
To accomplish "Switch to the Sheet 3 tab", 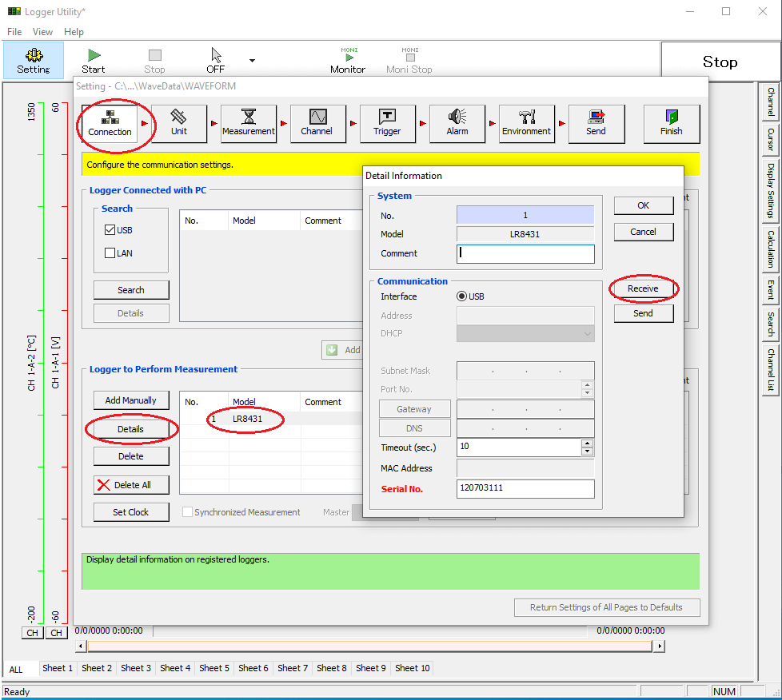I will pos(135,669).
